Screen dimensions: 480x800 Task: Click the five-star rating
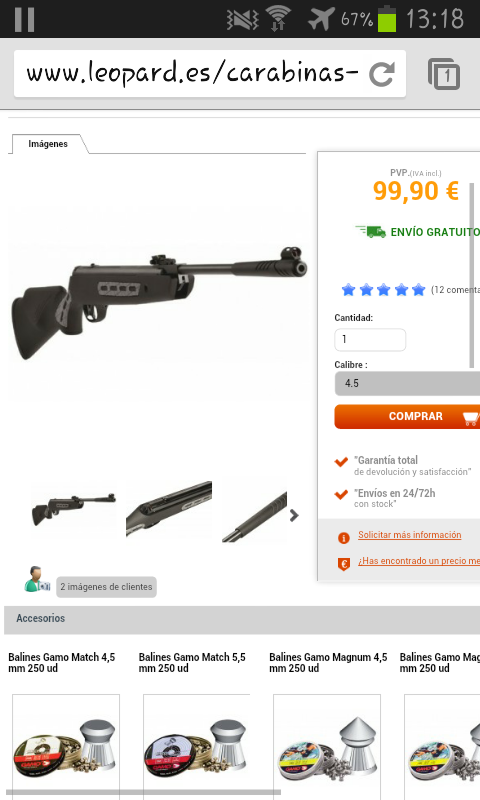point(383,290)
